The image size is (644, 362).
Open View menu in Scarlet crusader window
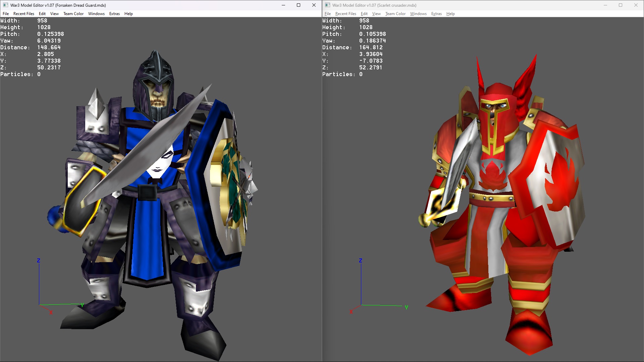(376, 14)
